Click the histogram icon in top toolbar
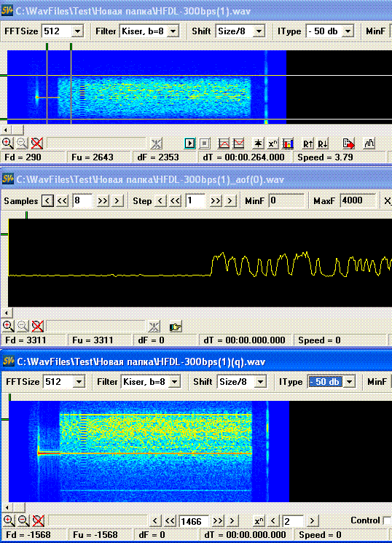 pyautogui.click(x=369, y=144)
